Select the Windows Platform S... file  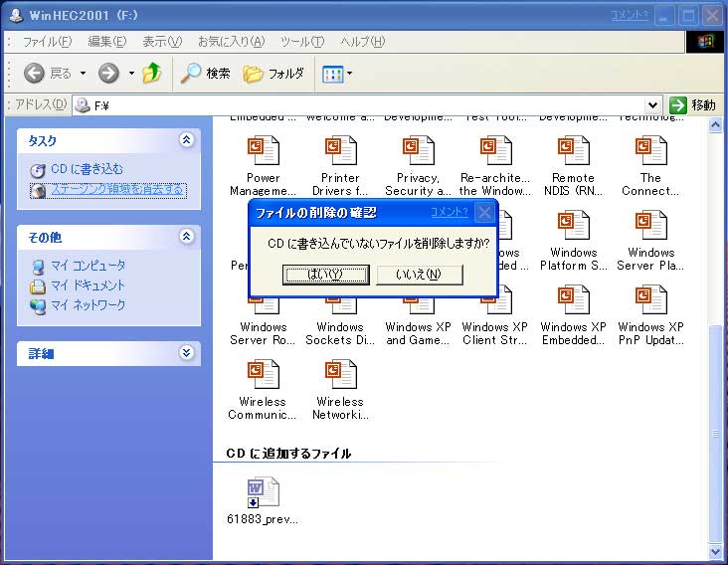point(574,241)
